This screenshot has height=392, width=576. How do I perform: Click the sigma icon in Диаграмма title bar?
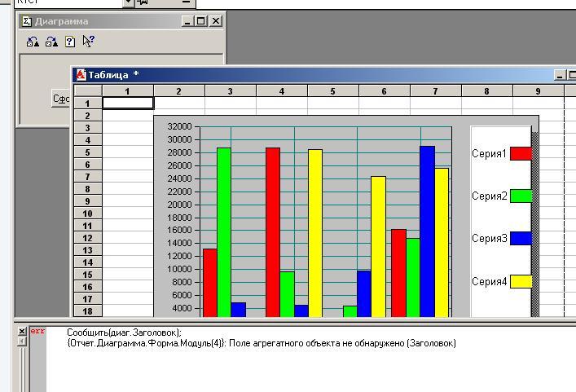(x=26, y=21)
